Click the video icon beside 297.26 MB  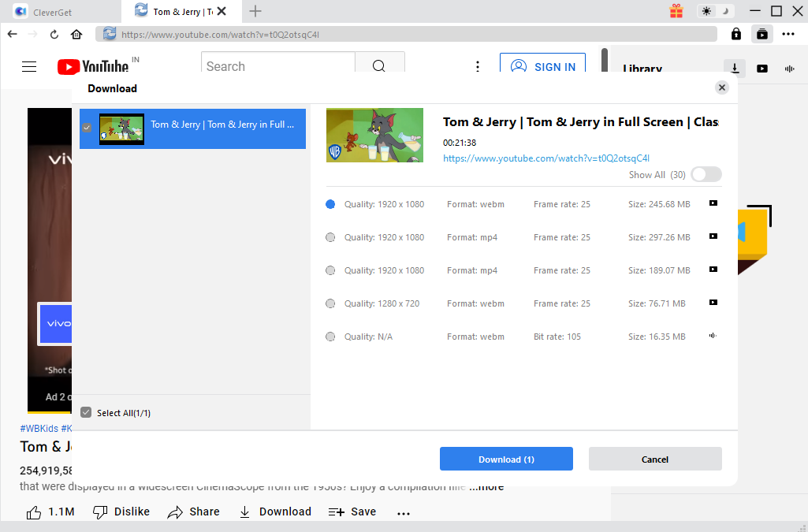point(713,236)
